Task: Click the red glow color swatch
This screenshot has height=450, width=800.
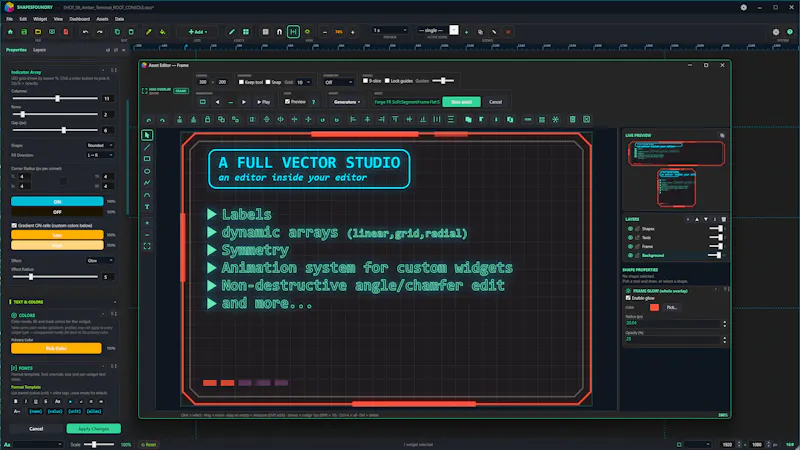Action: [x=654, y=308]
